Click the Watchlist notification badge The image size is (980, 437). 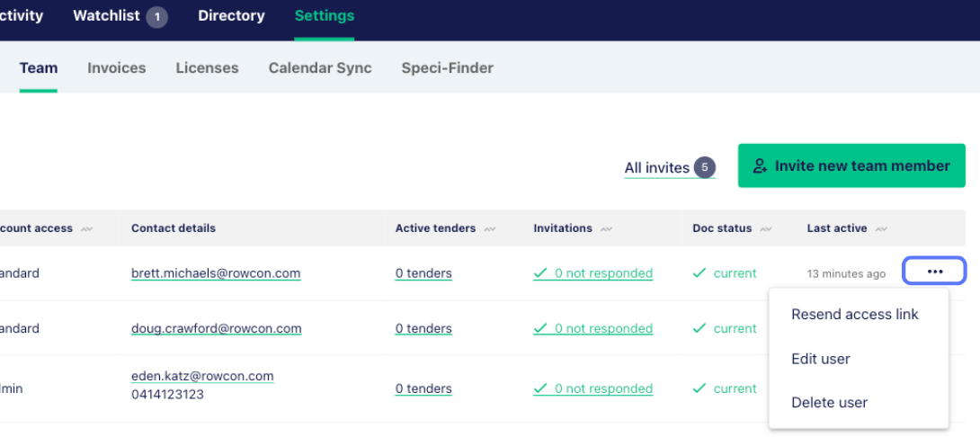point(156,16)
